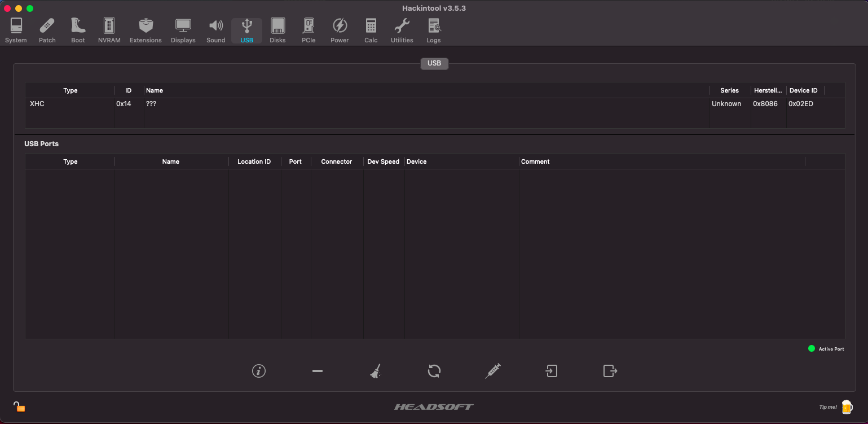
Task: Refresh the USB ports list
Action: click(434, 371)
